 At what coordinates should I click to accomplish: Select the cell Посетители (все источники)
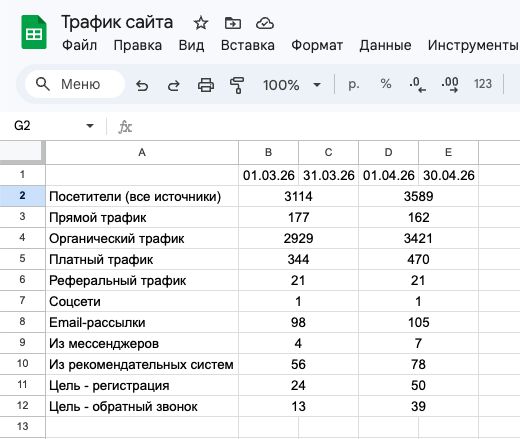point(142,196)
